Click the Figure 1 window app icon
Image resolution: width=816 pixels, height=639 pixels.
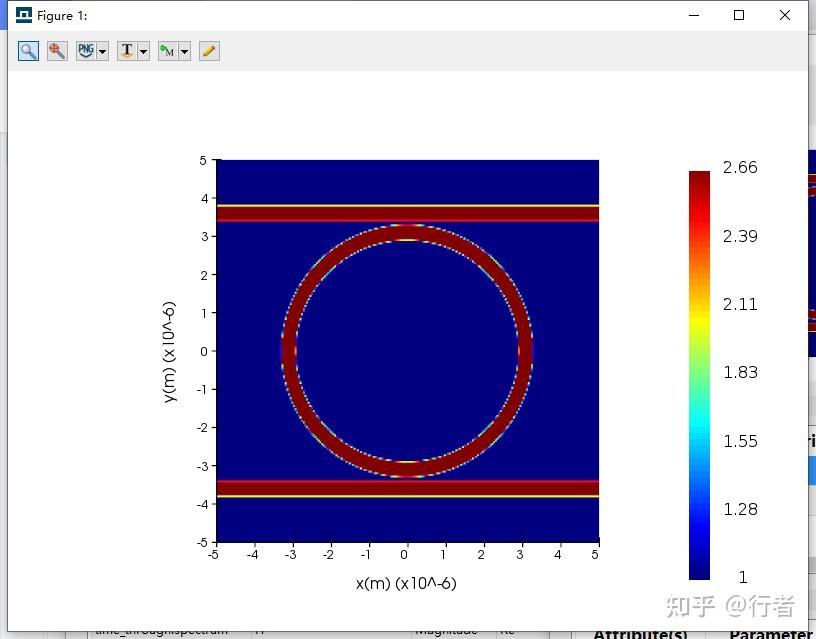click(x=23, y=15)
